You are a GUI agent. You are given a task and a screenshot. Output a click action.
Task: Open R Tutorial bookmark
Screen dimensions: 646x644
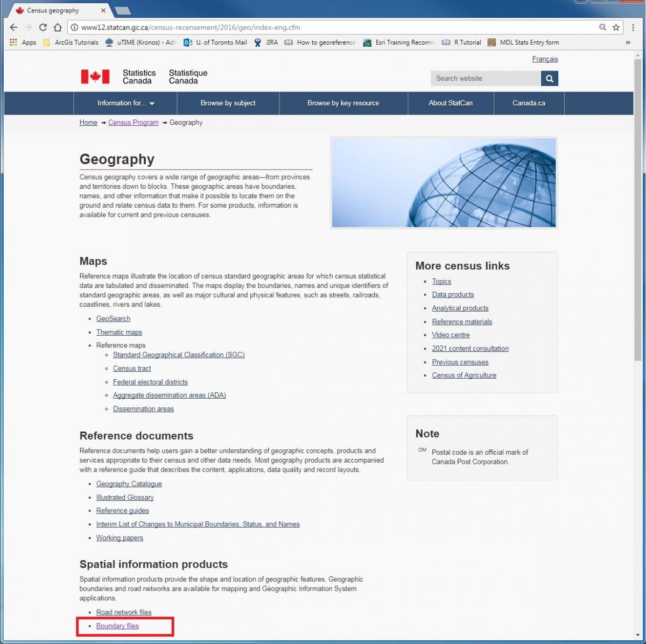coord(461,43)
